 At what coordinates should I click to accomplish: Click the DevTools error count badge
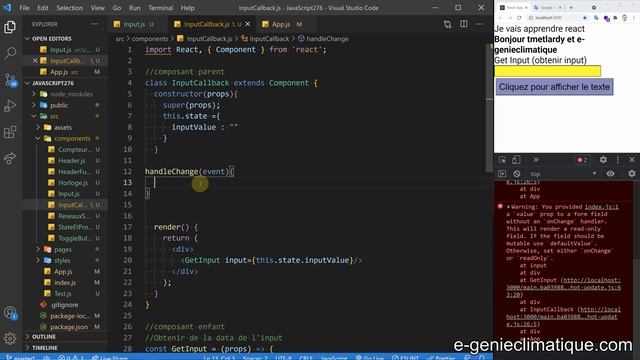tap(582, 160)
